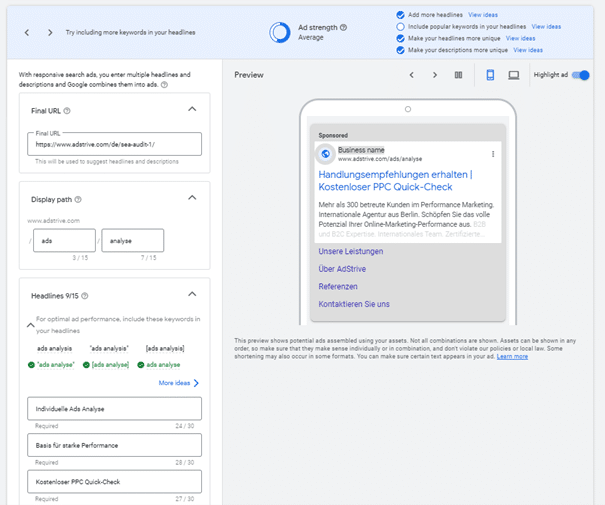
Task: Open Ad strength help tooltip icon
Action: (343, 27)
